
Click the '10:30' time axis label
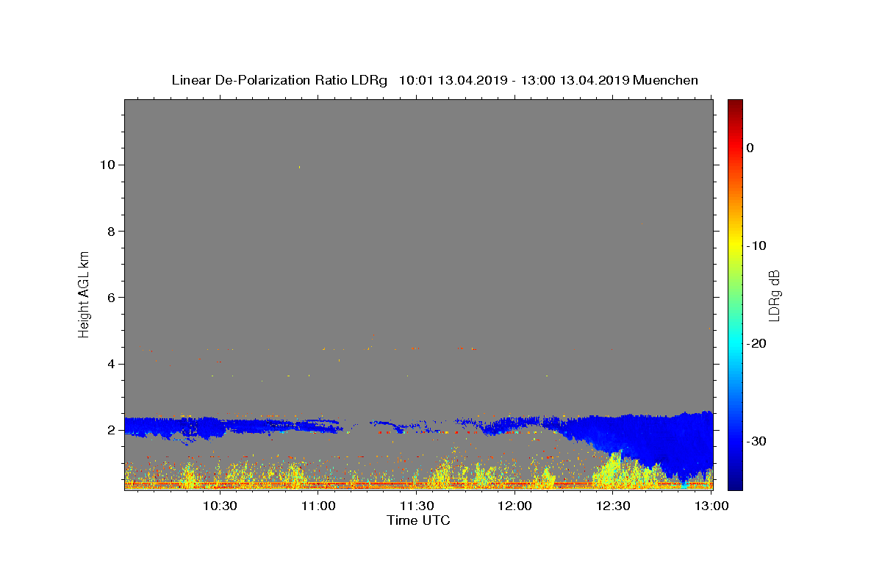(219, 506)
